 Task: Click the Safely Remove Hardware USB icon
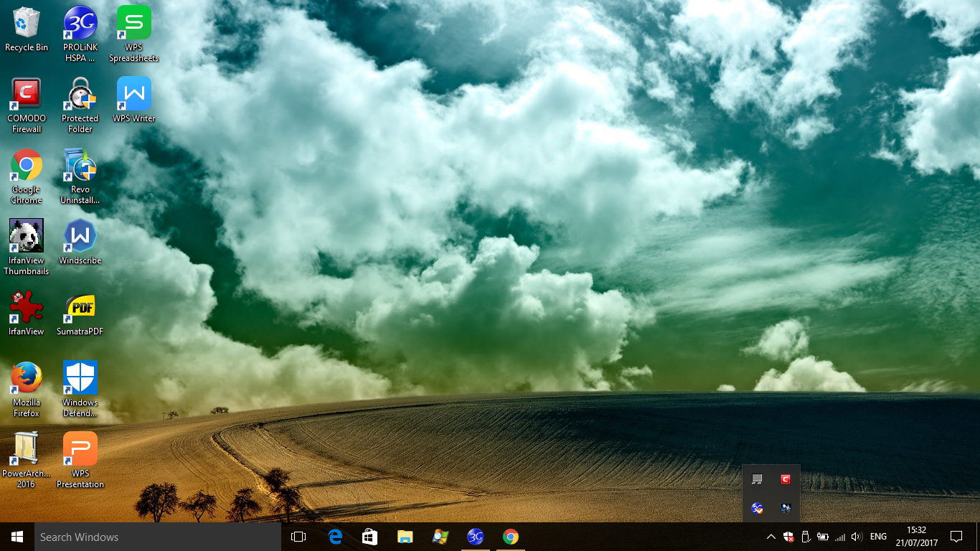point(806,537)
